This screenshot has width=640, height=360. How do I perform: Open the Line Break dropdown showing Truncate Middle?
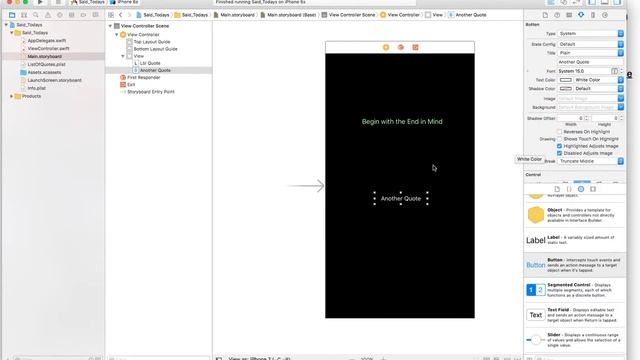(x=591, y=161)
